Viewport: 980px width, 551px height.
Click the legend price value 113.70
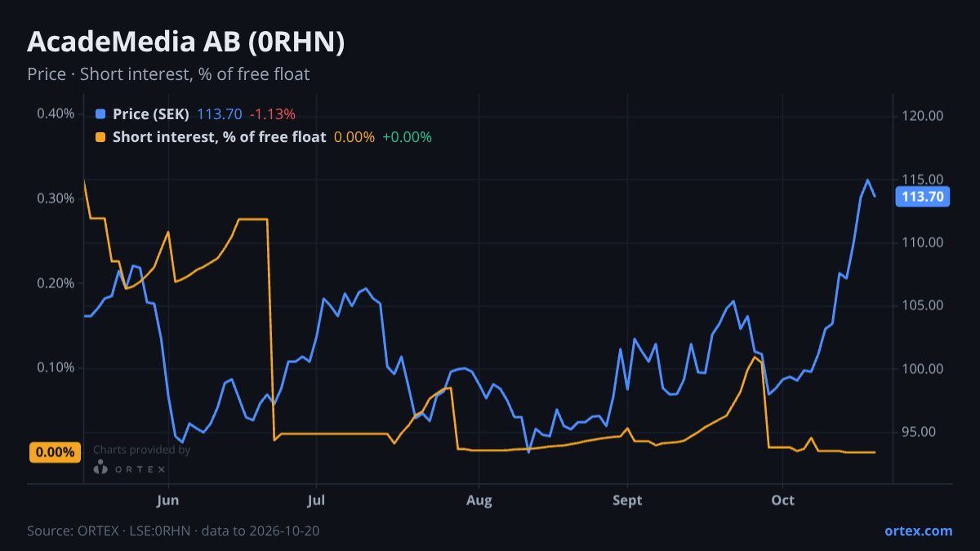[220, 114]
